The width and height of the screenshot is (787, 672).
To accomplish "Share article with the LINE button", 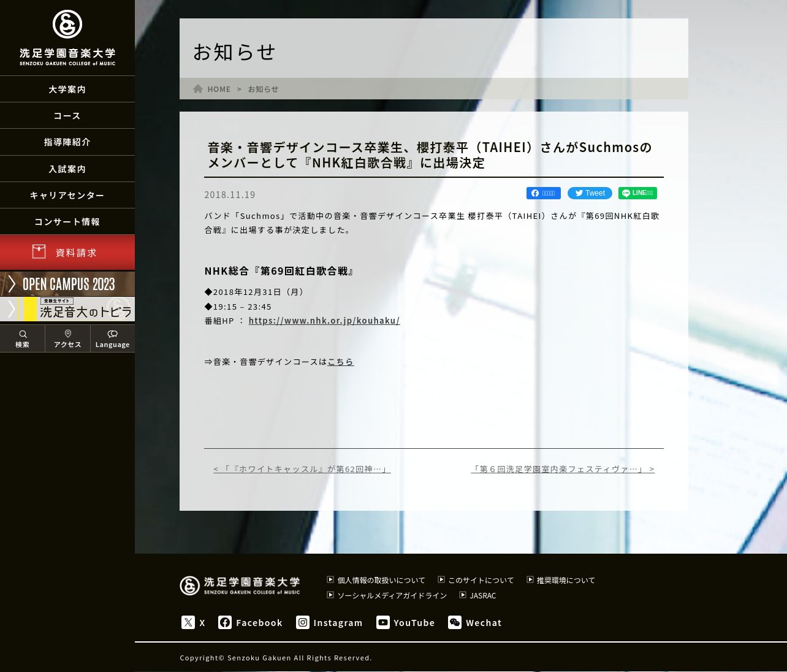I will click(x=637, y=193).
